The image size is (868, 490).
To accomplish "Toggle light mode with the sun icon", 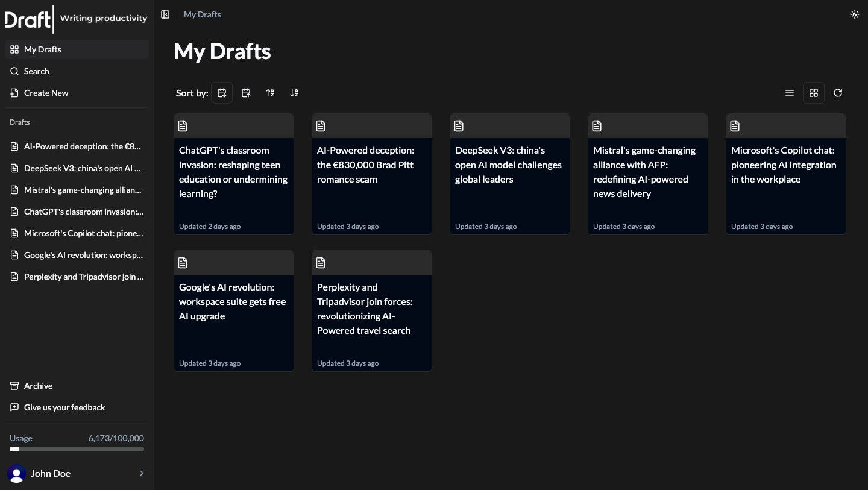I will [x=855, y=14].
